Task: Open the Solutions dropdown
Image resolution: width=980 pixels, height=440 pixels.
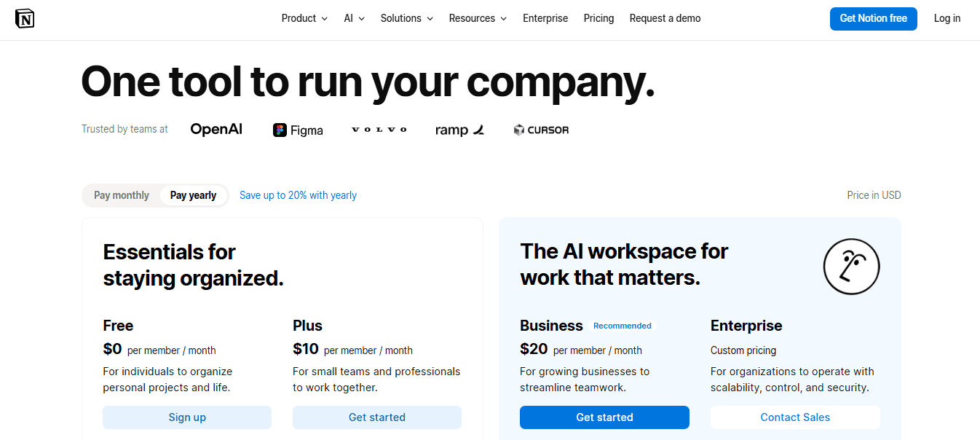Action: pyautogui.click(x=406, y=18)
